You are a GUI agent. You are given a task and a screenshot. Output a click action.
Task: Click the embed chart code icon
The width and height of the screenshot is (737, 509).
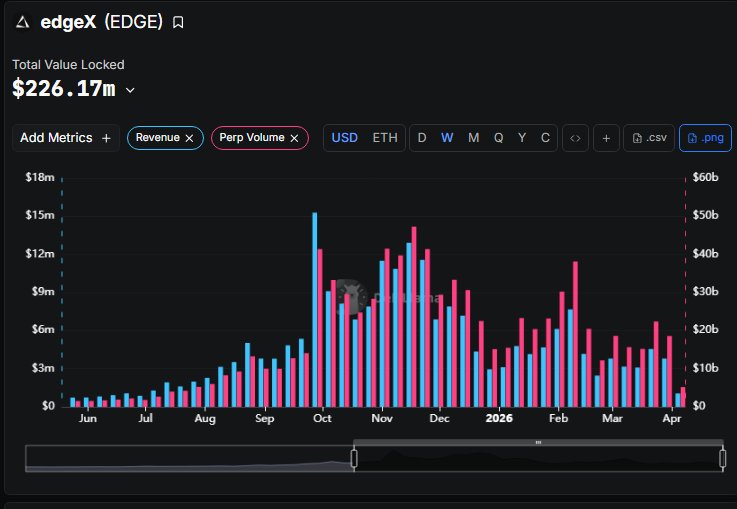[575, 138]
